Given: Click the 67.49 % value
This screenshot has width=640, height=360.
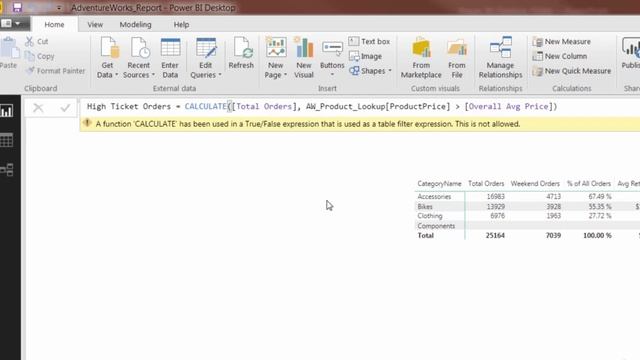Looking at the screenshot, I should point(600,196).
